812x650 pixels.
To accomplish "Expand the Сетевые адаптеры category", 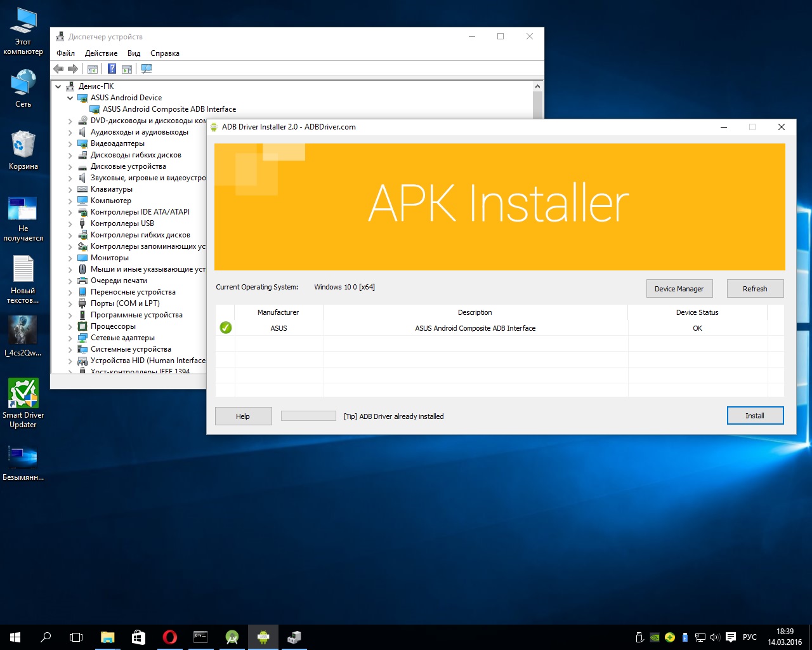I will tap(70, 338).
